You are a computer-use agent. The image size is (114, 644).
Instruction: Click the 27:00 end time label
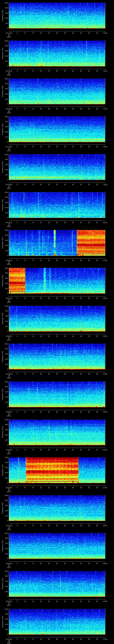[x=105, y=488]
